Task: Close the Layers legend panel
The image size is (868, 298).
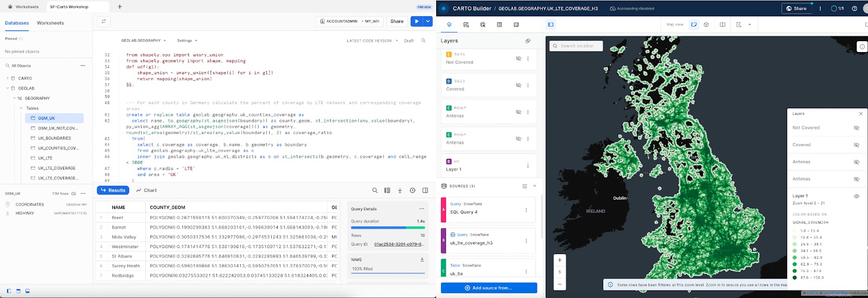Action: (860, 114)
